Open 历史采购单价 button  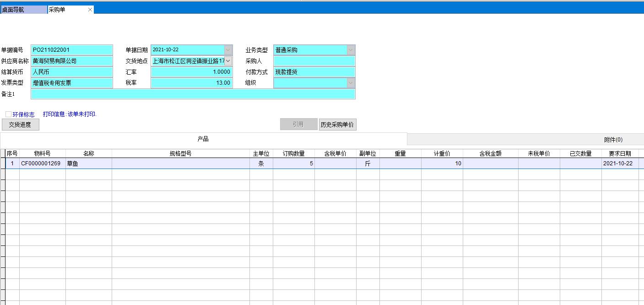[337, 125]
